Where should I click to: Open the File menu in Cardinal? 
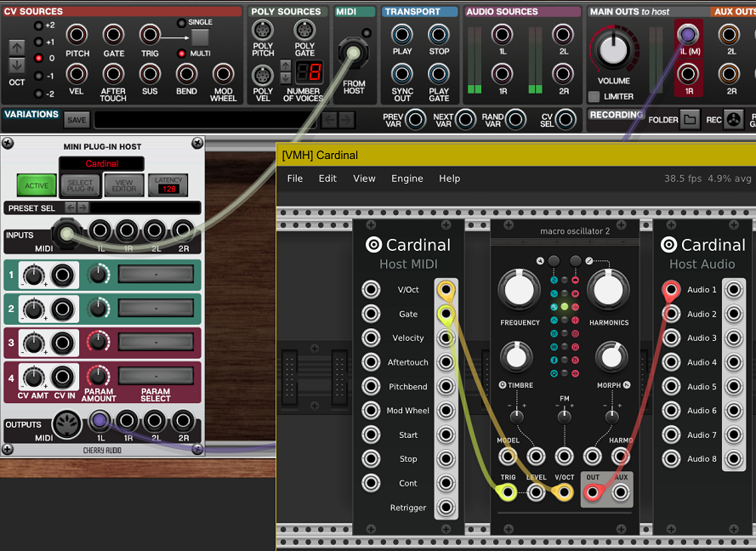pyautogui.click(x=295, y=179)
